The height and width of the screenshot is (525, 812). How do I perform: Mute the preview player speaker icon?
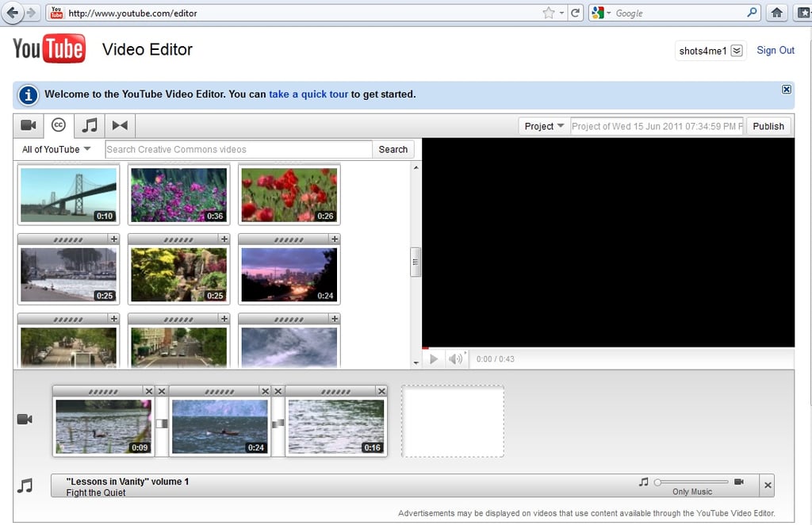pyautogui.click(x=456, y=358)
